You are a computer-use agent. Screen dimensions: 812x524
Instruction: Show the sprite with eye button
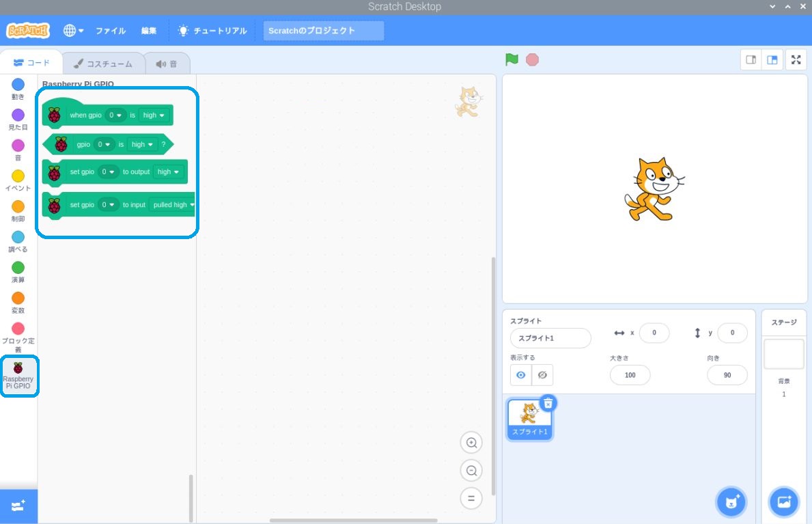point(521,375)
